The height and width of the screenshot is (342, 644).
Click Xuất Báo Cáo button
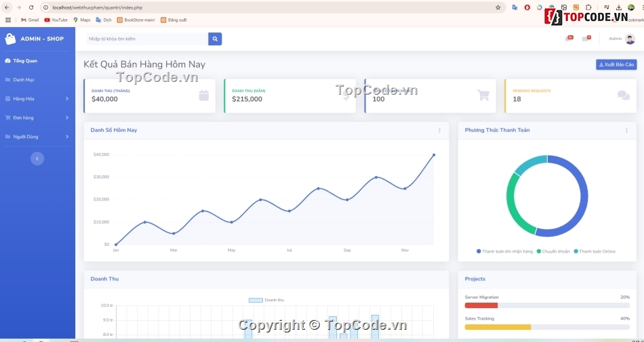click(616, 65)
